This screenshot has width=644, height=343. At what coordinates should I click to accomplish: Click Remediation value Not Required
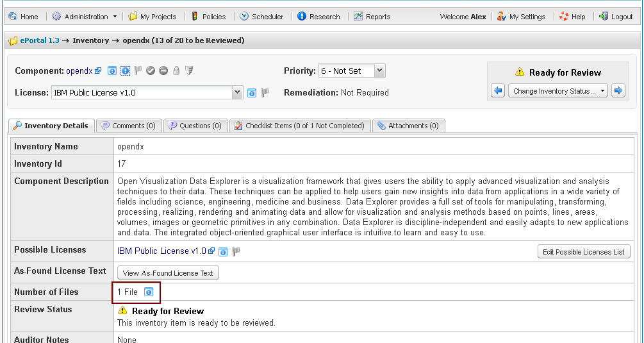click(x=365, y=93)
